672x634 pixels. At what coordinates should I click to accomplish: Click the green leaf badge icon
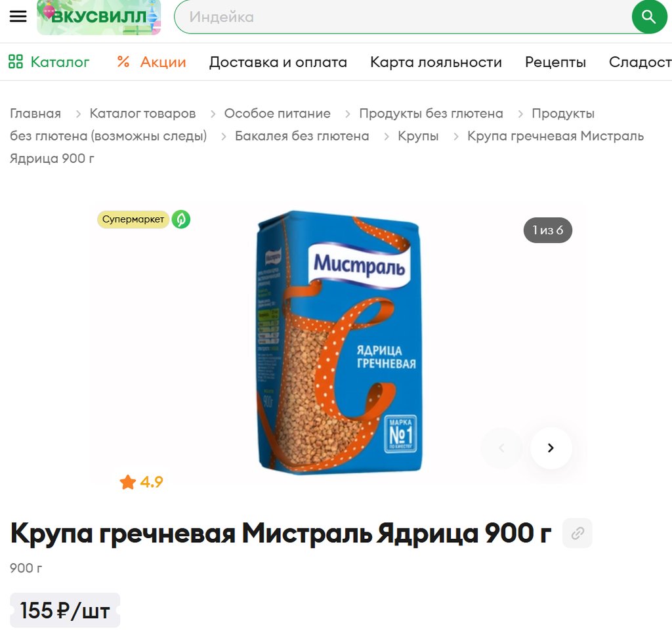(x=181, y=219)
